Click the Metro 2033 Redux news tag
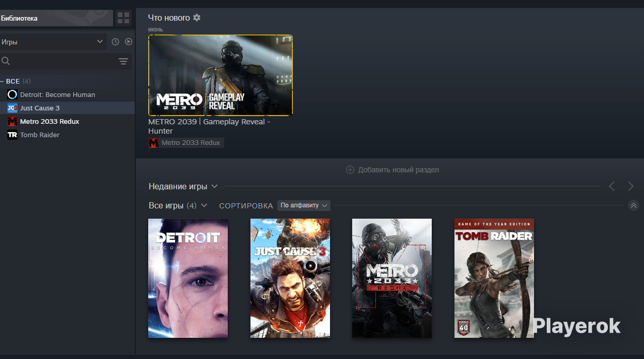644x359 pixels. point(186,143)
